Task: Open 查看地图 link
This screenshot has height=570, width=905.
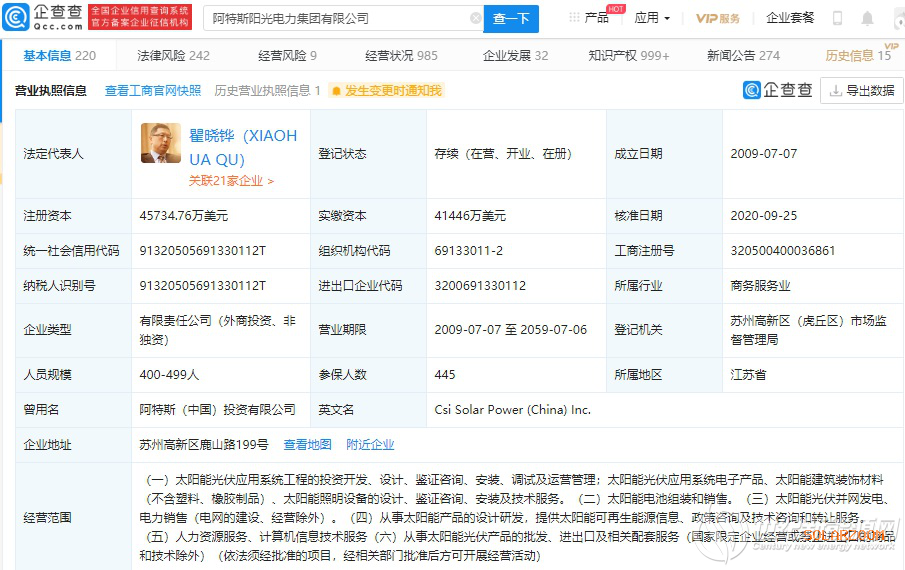Action: pos(308,444)
